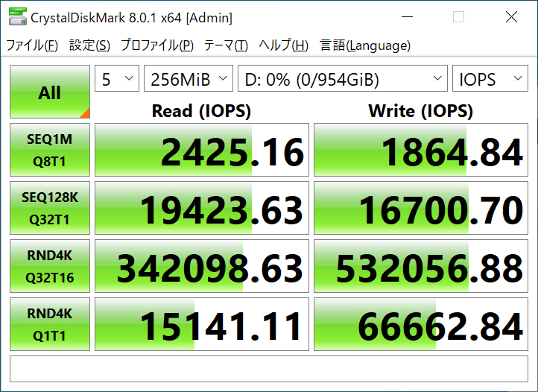Start the SEQ128K Q32T1 test
Image resolution: width=538 pixels, height=392 pixels.
(50, 208)
